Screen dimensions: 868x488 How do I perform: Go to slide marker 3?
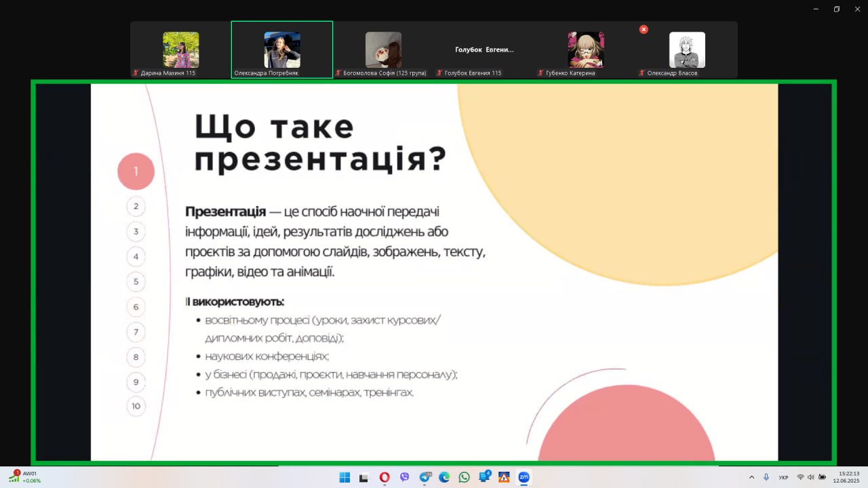(x=136, y=231)
